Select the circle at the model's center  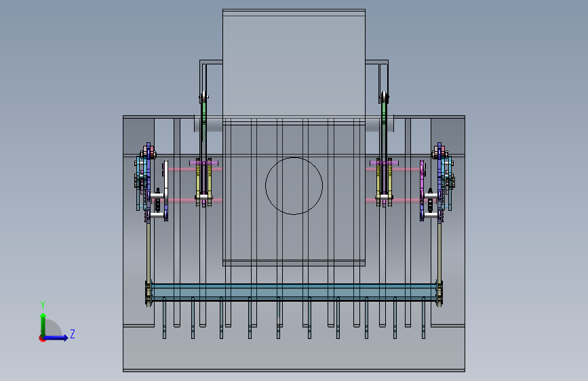294,186
